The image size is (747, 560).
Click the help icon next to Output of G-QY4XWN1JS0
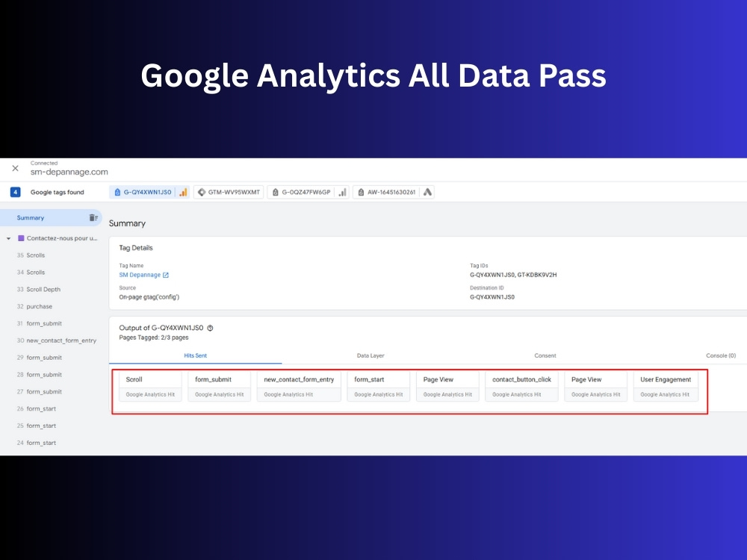coord(210,328)
